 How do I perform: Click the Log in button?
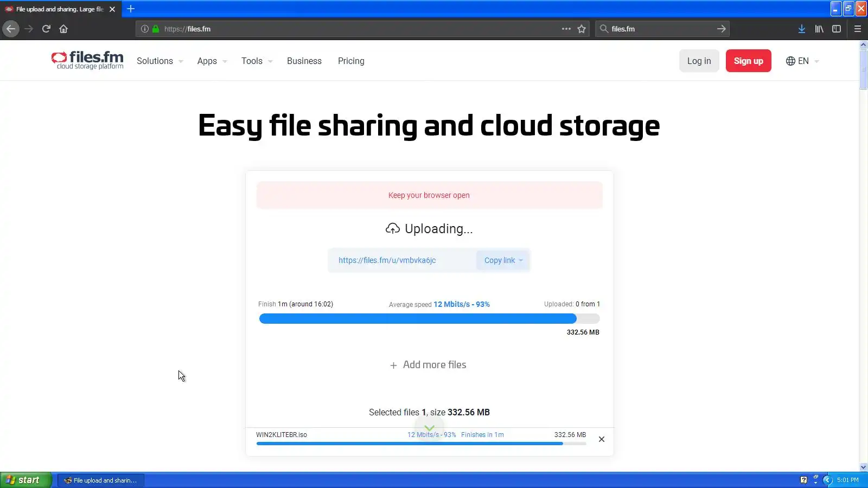[699, 61]
